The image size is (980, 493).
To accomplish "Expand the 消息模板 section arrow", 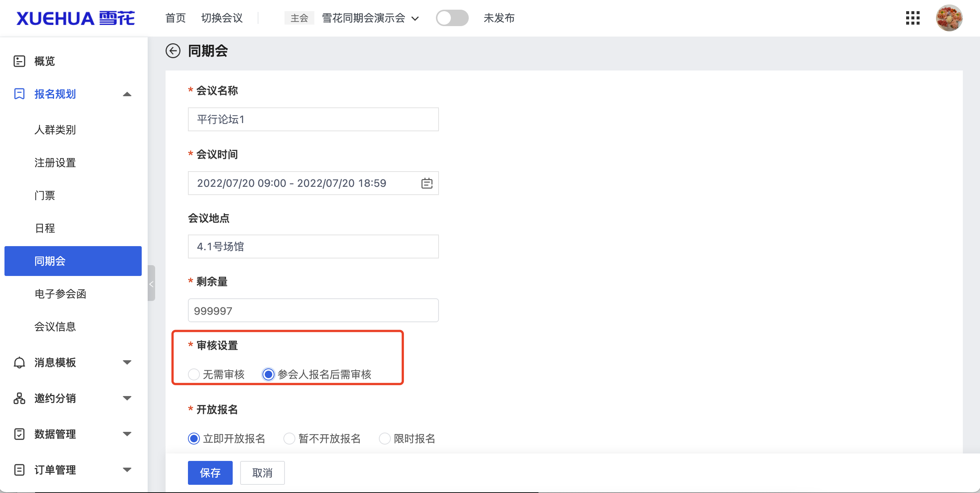I will [x=127, y=362].
